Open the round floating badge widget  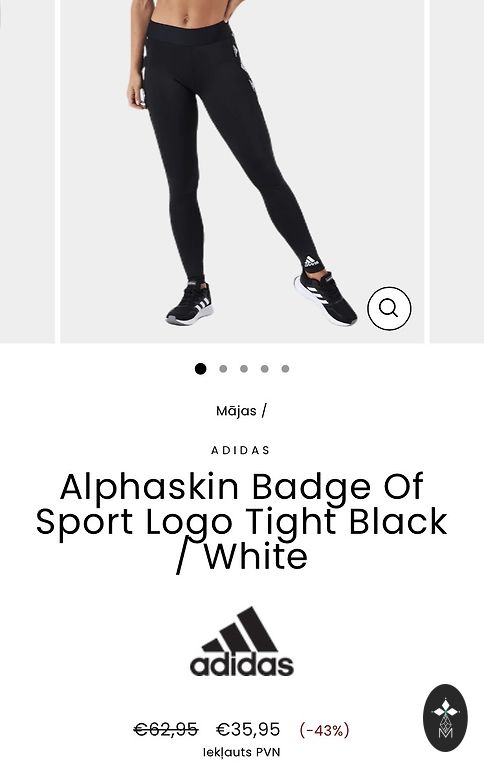[445, 718]
